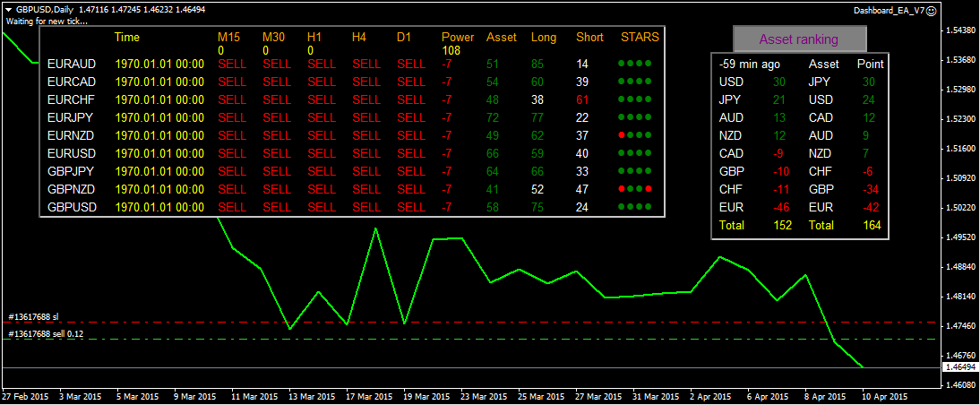Click the current price tag 1.46494

coord(961,367)
